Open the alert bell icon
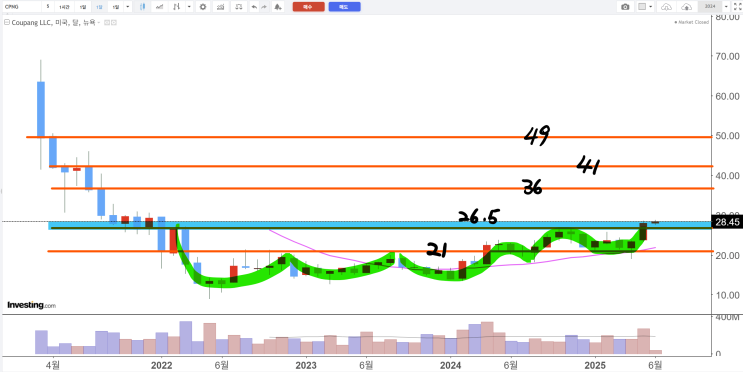The image size is (743, 372). point(278,7)
